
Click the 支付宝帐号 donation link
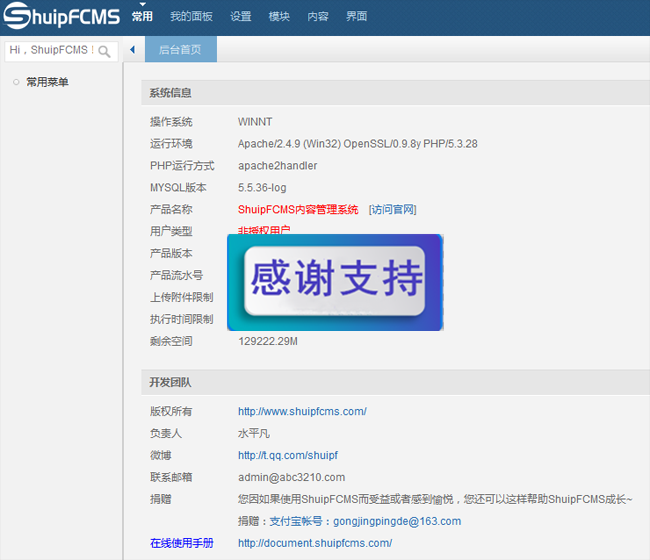tap(365, 521)
